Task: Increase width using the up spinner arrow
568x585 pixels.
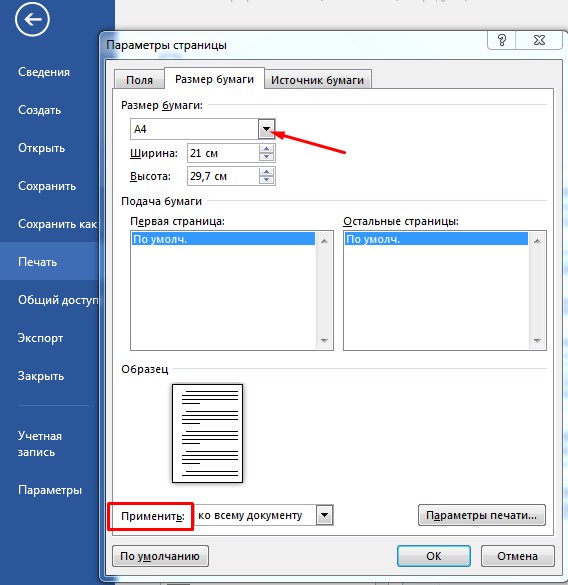Action: (266, 149)
